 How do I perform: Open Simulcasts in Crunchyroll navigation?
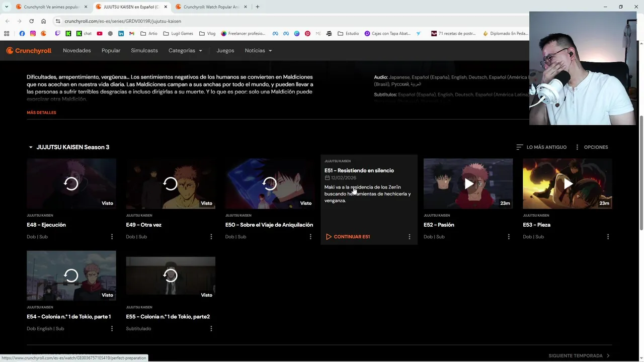tap(144, 50)
